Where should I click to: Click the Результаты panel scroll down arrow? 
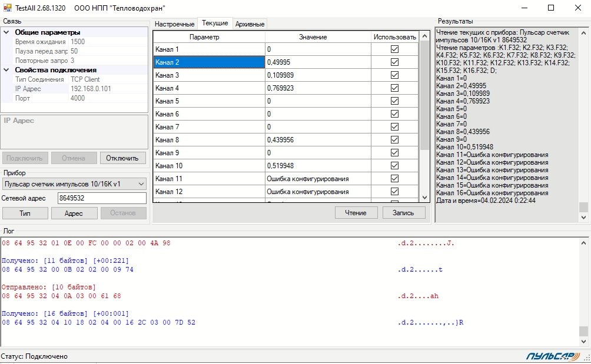583,218
